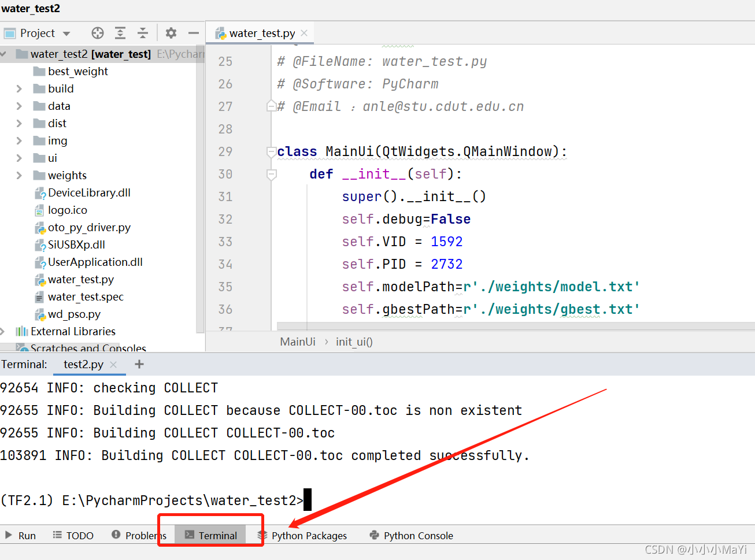This screenshot has height=560, width=755.
Task: Click the TODO list icon
Action: [x=57, y=535]
